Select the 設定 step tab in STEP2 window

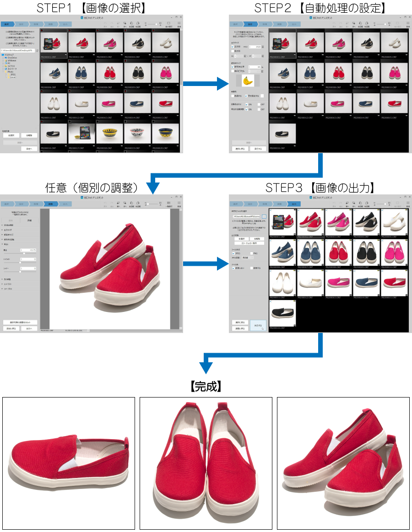250,24
